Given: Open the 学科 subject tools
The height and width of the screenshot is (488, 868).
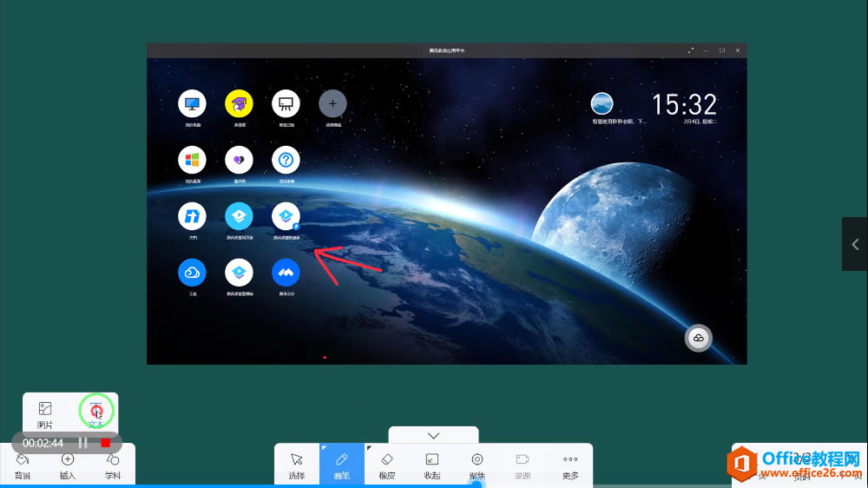Looking at the screenshot, I should pyautogui.click(x=112, y=465).
